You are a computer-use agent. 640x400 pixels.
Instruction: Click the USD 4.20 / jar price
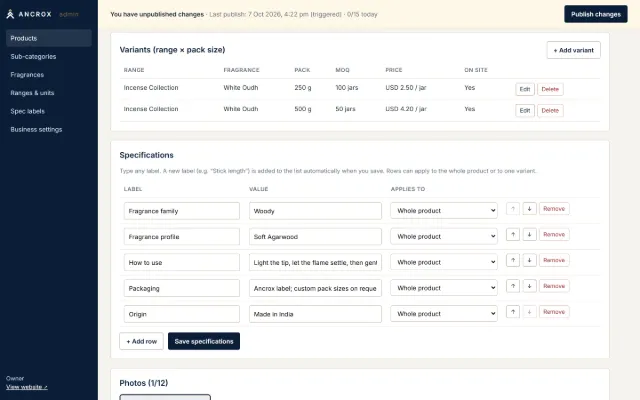click(x=406, y=109)
